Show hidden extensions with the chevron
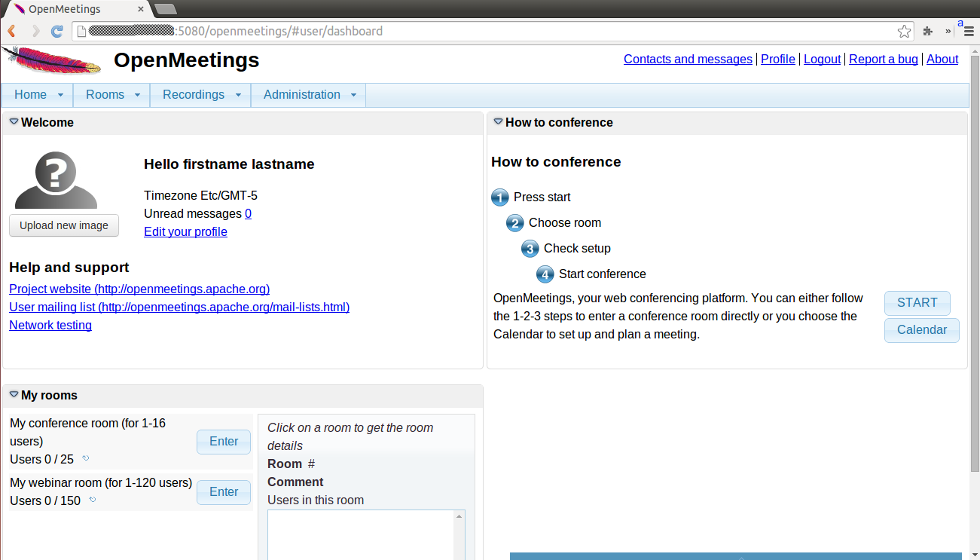The width and height of the screenshot is (980, 560). (948, 32)
